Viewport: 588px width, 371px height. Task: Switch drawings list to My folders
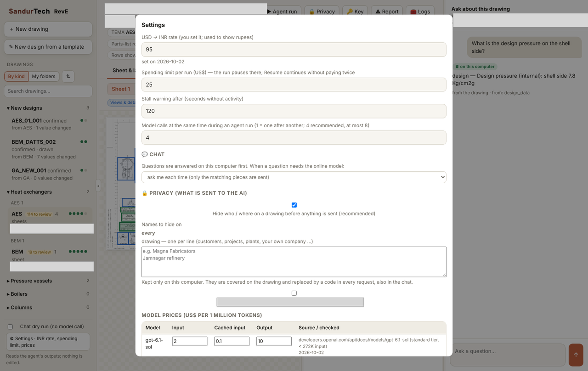[44, 77]
